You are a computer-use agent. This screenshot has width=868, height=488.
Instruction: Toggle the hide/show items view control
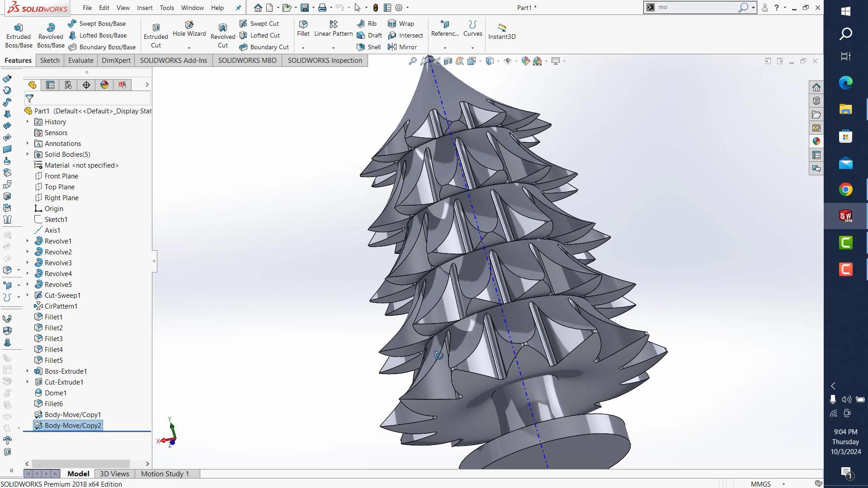click(508, 61)
